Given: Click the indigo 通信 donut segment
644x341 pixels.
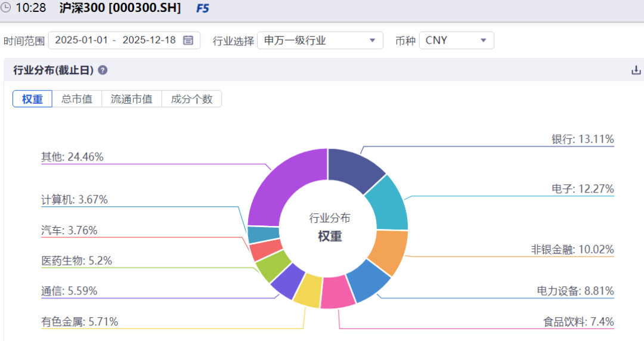Looking at the screenshot, I should click(x=287, y=282).
